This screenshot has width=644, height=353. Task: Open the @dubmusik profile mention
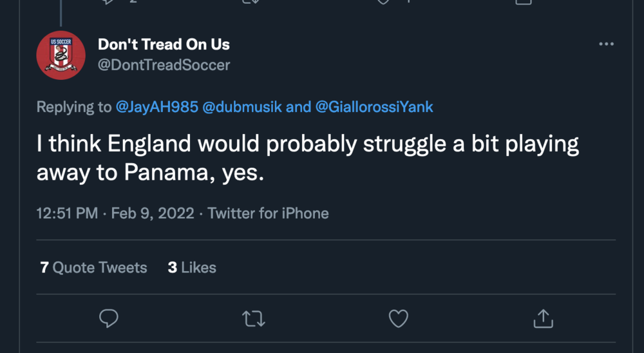click(x=241, y=107)
